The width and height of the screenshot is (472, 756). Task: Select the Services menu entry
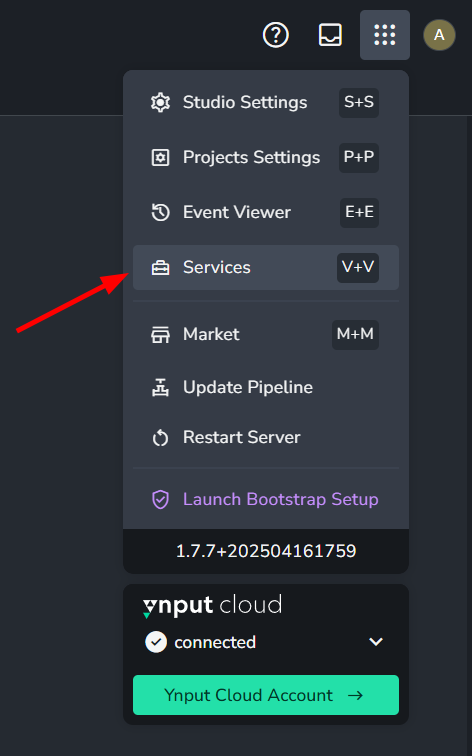pos(266,268)
